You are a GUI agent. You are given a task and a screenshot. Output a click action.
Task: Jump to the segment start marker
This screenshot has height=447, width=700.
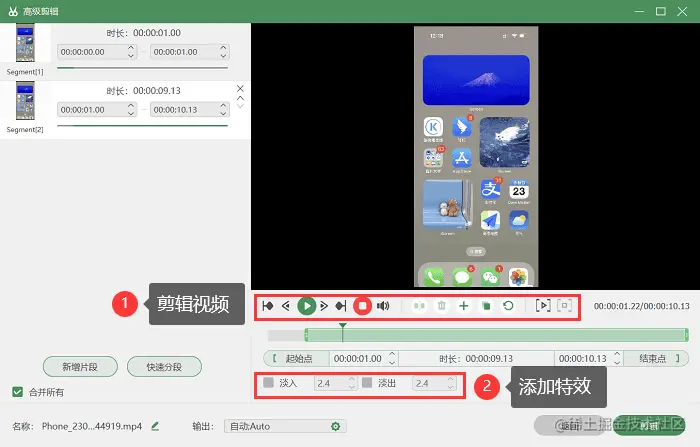point(268,306)
